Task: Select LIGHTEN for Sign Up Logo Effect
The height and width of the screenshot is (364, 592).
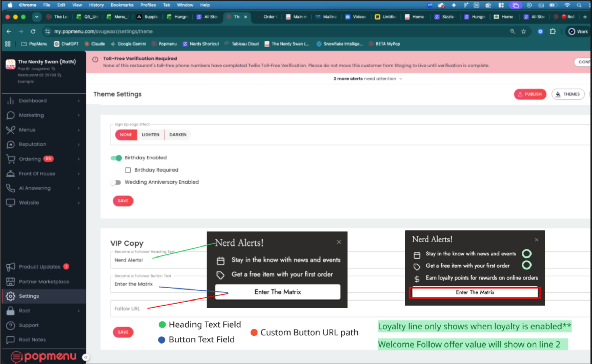Action: pyautogui.click(x=151, y=135)
